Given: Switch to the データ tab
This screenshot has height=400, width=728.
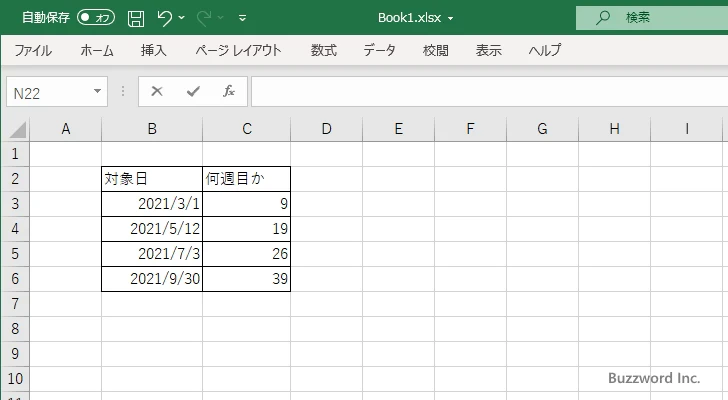Looking at the screenshot, I should (x=379, y=50).
